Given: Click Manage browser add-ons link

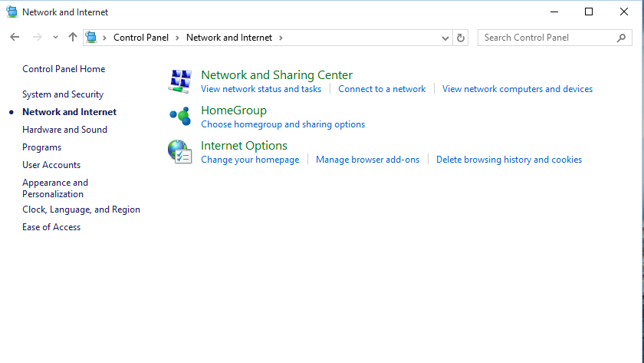Looking at the screenshot, I should 367,160.
